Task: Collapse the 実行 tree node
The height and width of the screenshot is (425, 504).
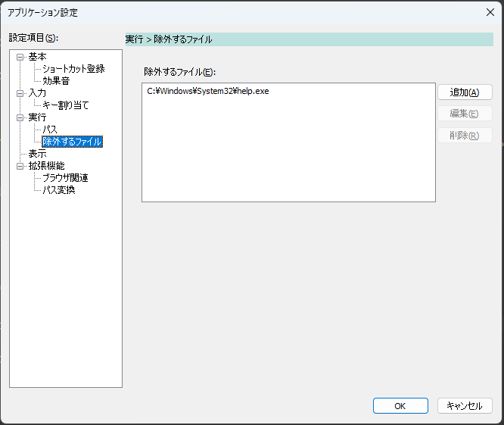Action: [20, 117]
